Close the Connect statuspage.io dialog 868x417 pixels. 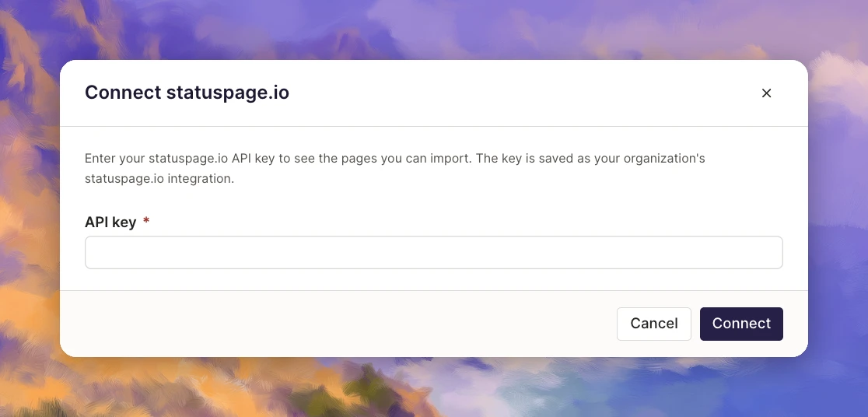pyautogui.click(x=766, y=93)
